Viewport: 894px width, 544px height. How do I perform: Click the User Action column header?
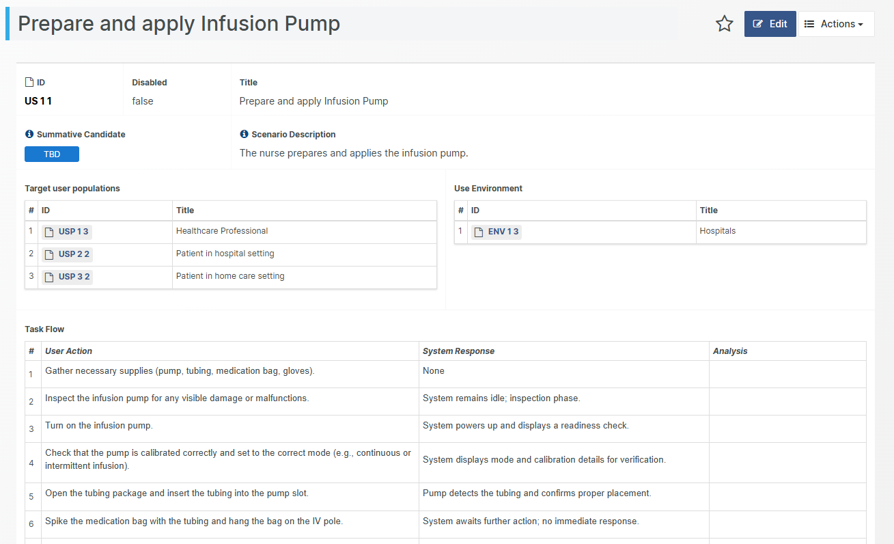[68, 351]
